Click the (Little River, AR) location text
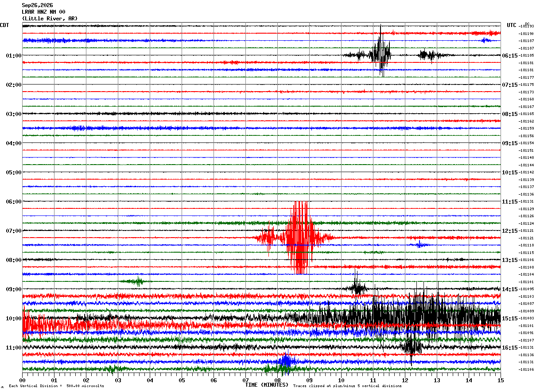This screenshot has height=392, width=536. pos(50,19)
